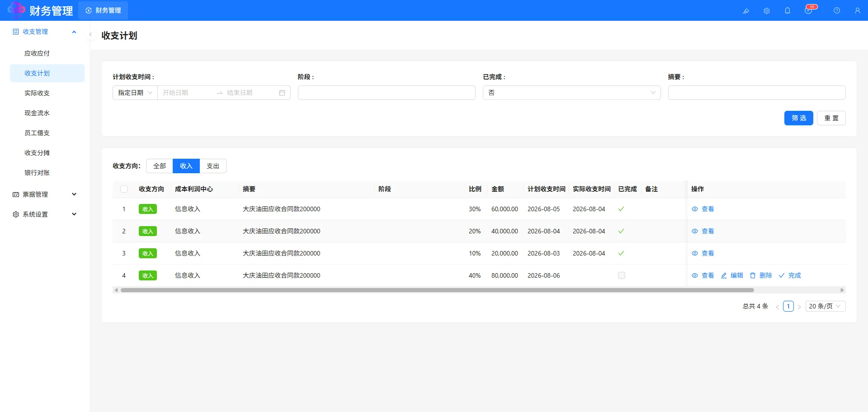
Task: Open 员工借支 in the sidebar
Action: click(47, 133)
